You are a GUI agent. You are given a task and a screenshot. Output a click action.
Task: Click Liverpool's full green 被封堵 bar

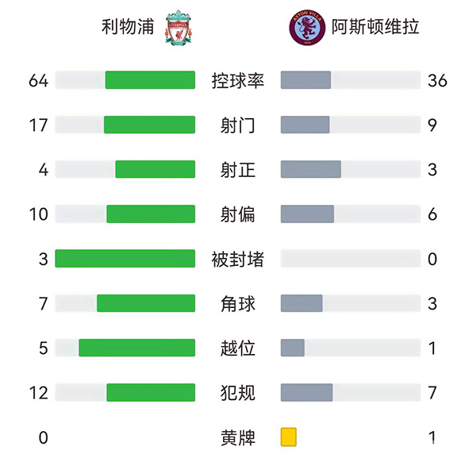[125, 259]
